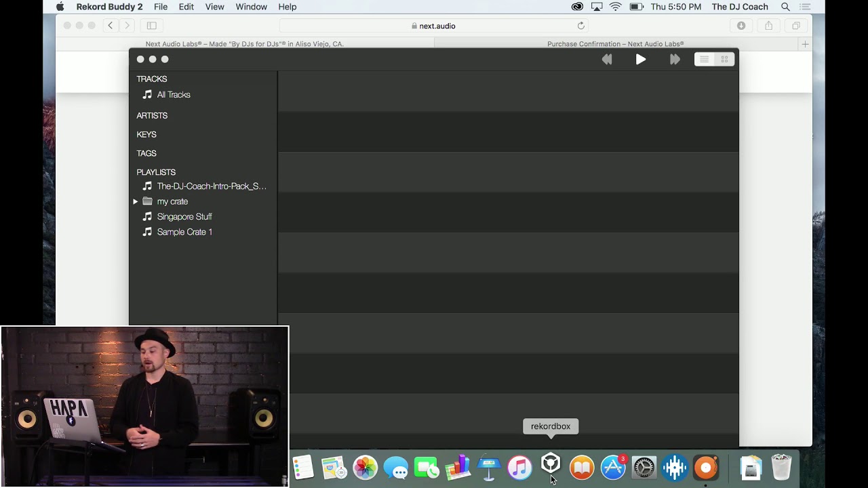
Task: Click the Creative Cloud menu bar icon
Action: [x=577, y=7]
